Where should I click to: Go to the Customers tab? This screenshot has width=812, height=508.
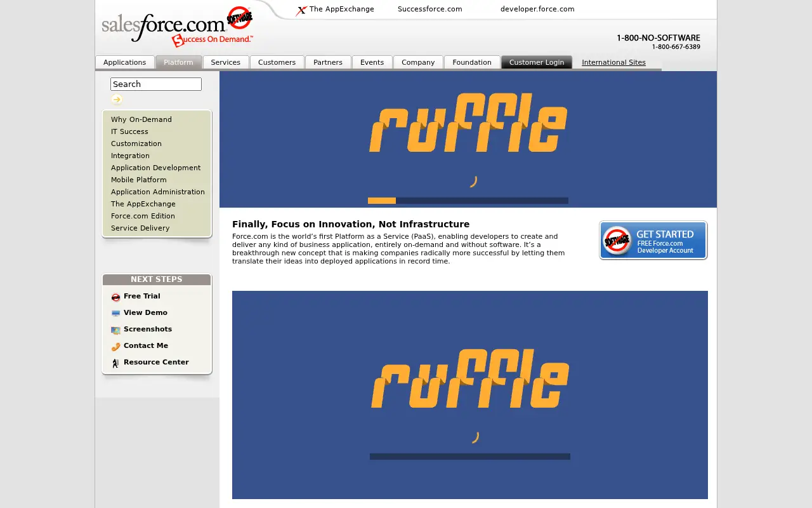pyautogui.click(x=277, y=62)
